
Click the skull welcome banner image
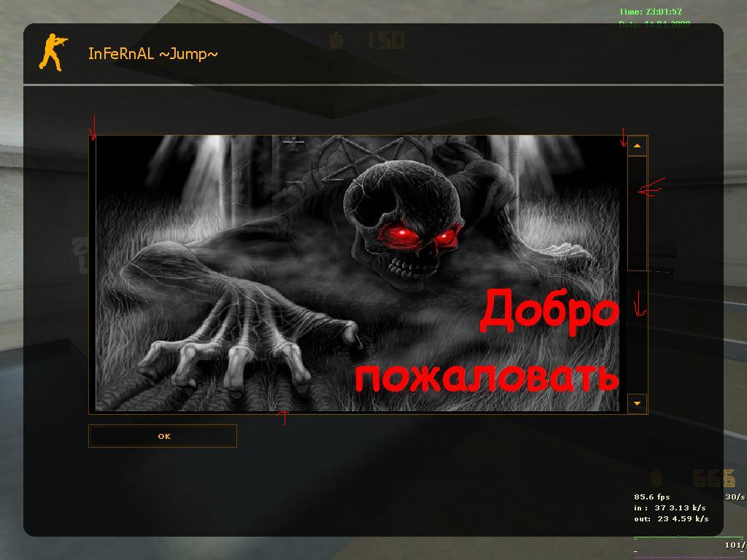[357, 273]
